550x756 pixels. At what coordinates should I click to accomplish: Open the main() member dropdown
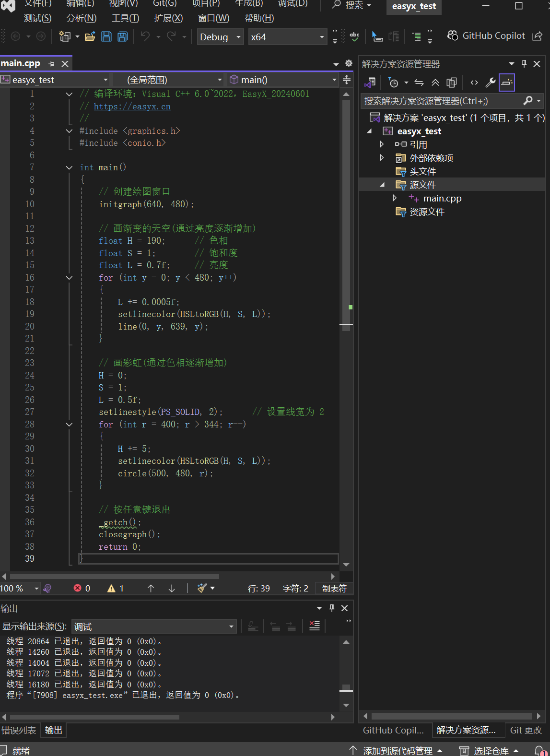point(283,80)
